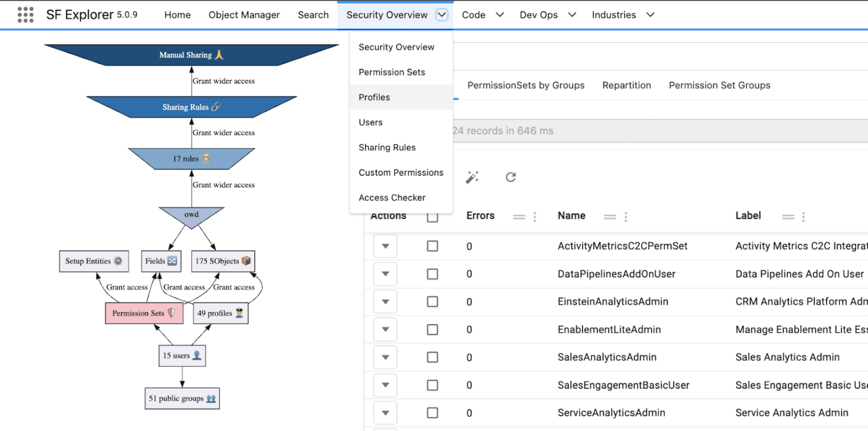Select Sharing Rules menu entry
This screenshot has width=868, height=431.
401,147
